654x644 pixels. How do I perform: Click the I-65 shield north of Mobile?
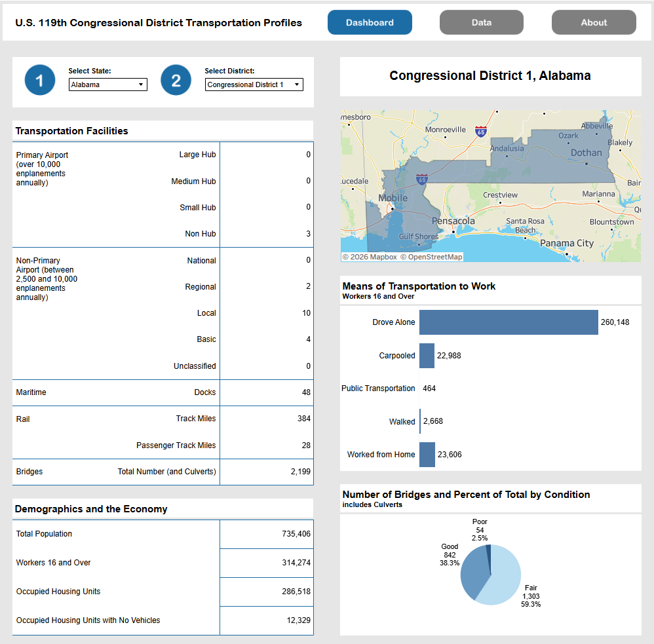click(x=422, y=180)
